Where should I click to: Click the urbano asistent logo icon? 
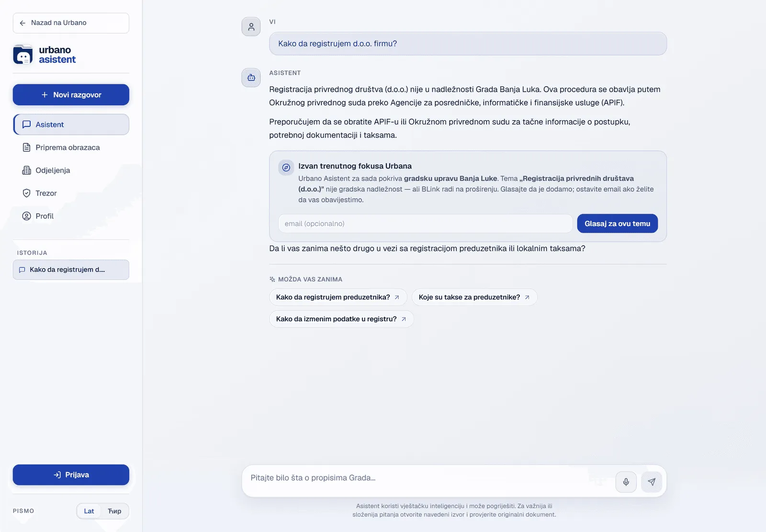tap(23, 55)
